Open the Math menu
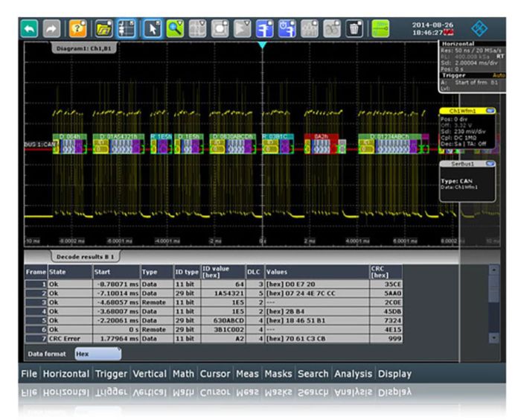Viewport: 521px width, 420px height. point(183,374)
